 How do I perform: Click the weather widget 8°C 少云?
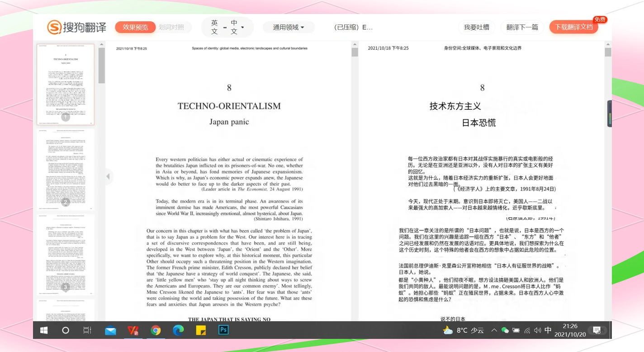(463, 330)
